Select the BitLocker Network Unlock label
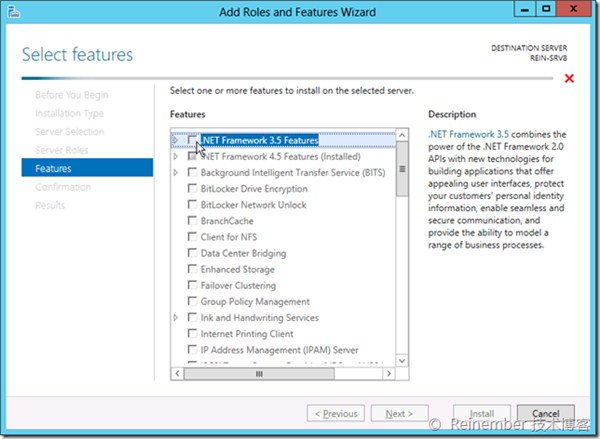Viewport: 600px width, 439px height. [253, 205]
